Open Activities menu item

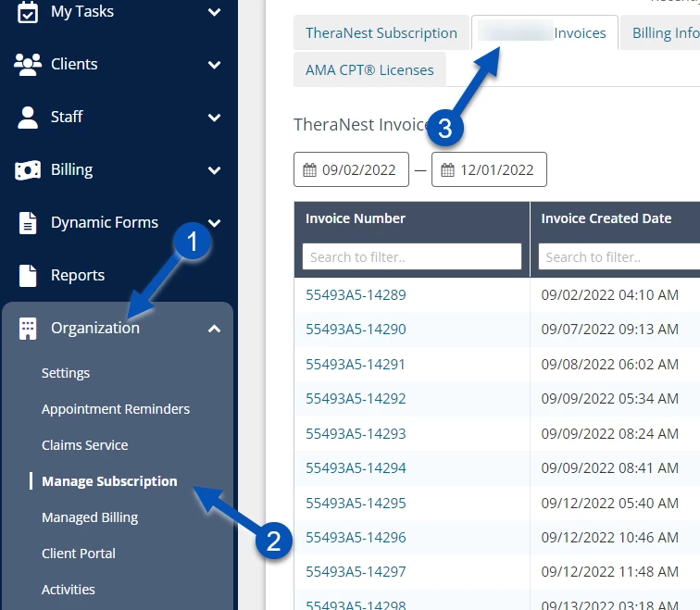pyautogui.click(x=69, y=590)
